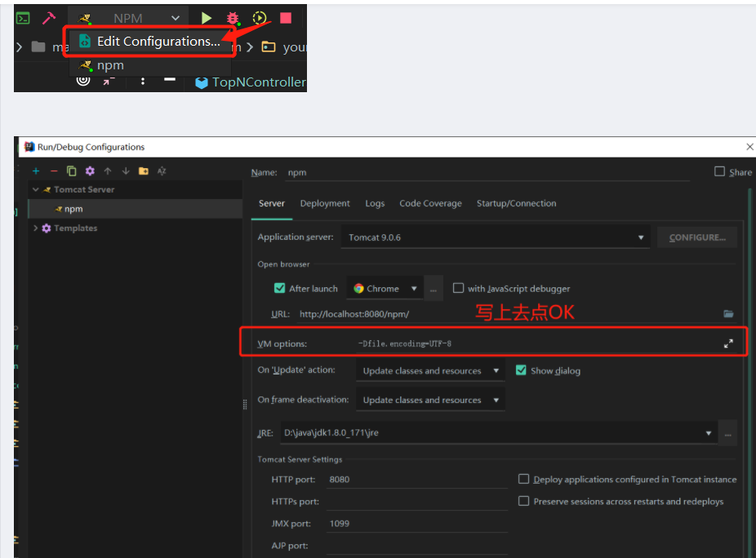Check Preserve sessions across restarts and redeploys
This screenshot has width=756, height=558.
tap(524, 502)
